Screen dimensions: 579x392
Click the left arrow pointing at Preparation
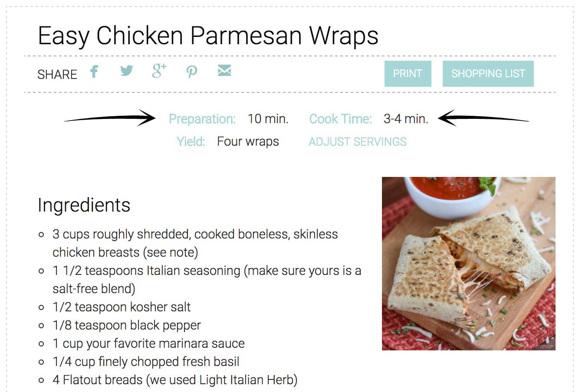click(110, 118)
